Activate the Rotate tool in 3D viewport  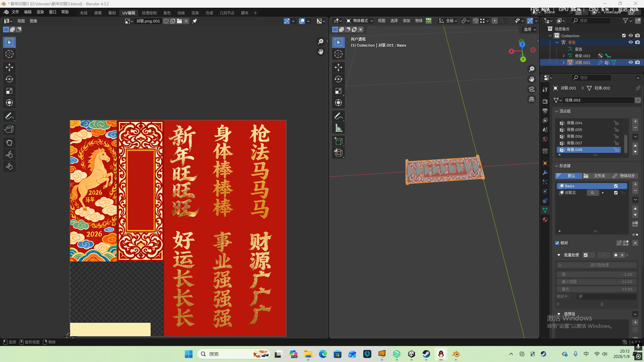[338, 79]
